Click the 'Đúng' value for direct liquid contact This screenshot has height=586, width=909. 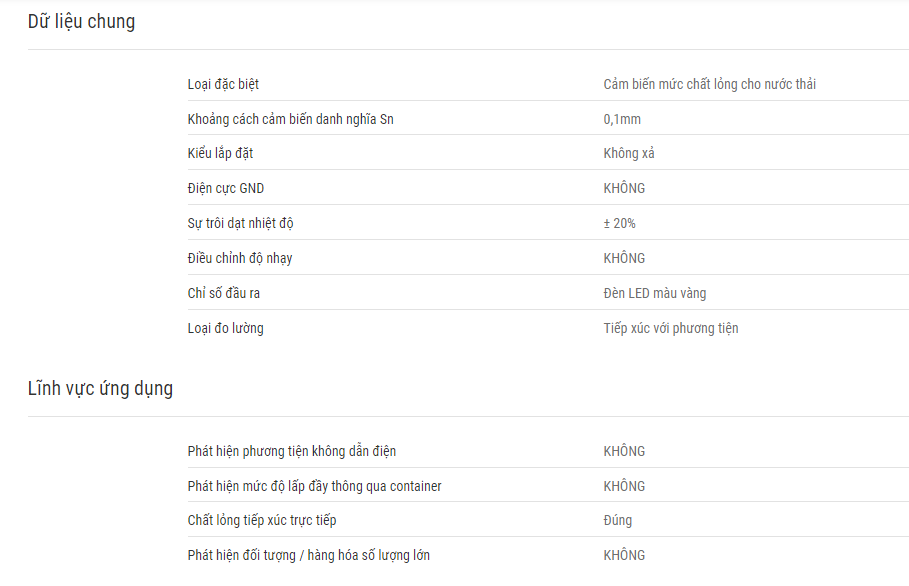pos(617,521)
